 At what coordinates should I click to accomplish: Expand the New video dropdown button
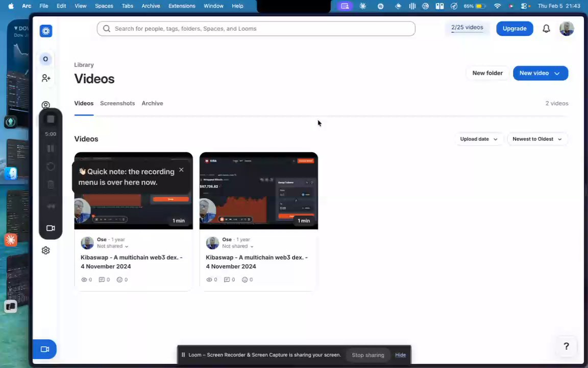click(x=541, y=73)
